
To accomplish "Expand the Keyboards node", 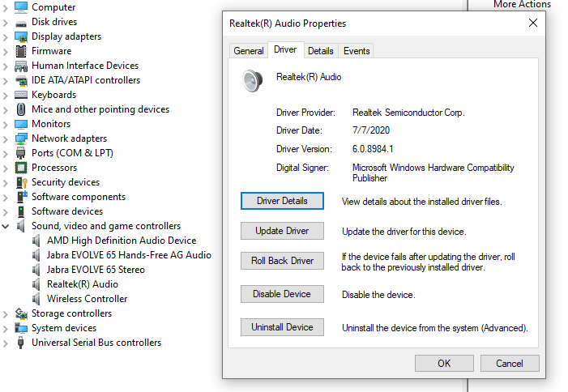I will coord(5,96).
